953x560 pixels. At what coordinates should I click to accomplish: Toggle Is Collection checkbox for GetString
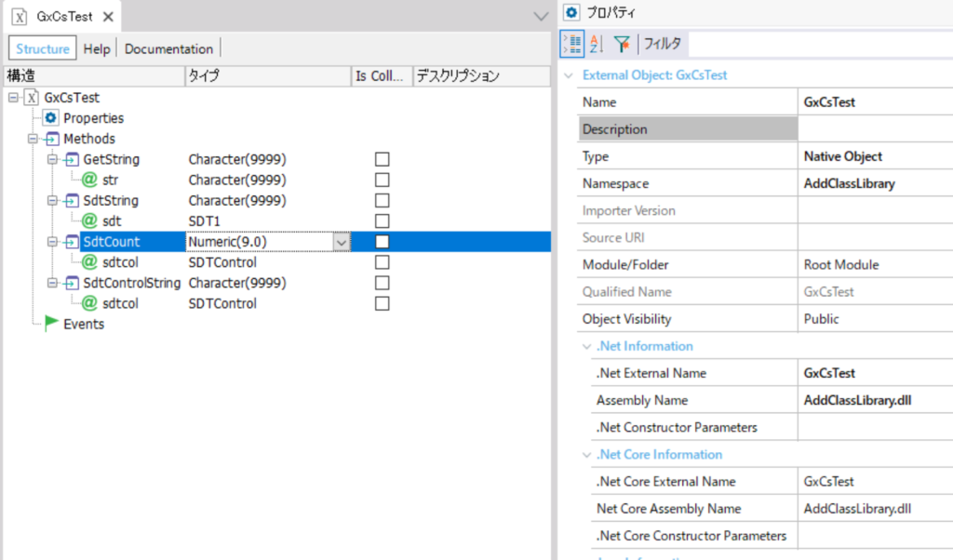click(x=382, y=159)
